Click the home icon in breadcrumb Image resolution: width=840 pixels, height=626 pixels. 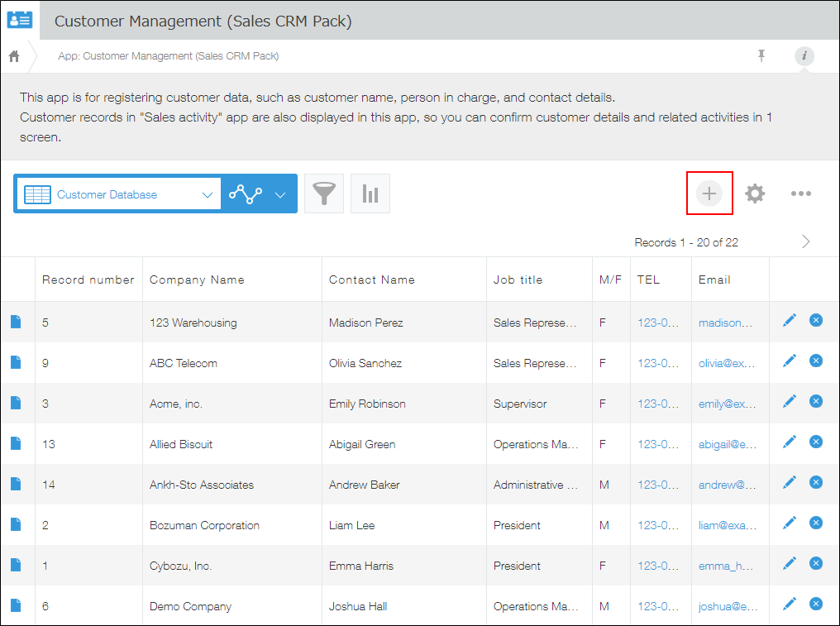(14, 55)
